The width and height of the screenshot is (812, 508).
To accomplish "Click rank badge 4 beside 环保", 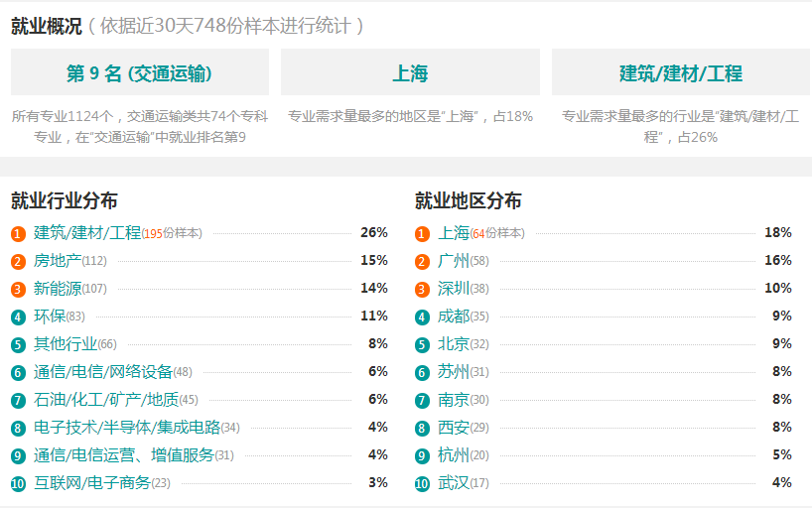I will tap(18, 317).
